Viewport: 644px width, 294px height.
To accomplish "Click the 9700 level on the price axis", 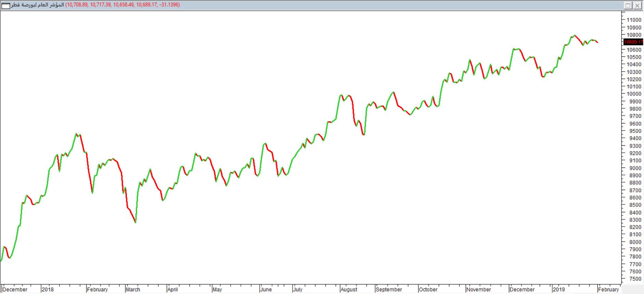I will pos(635,116).
